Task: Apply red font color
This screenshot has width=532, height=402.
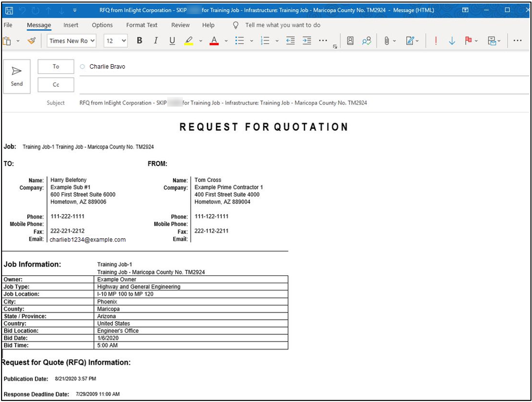Action: [214, 41]
